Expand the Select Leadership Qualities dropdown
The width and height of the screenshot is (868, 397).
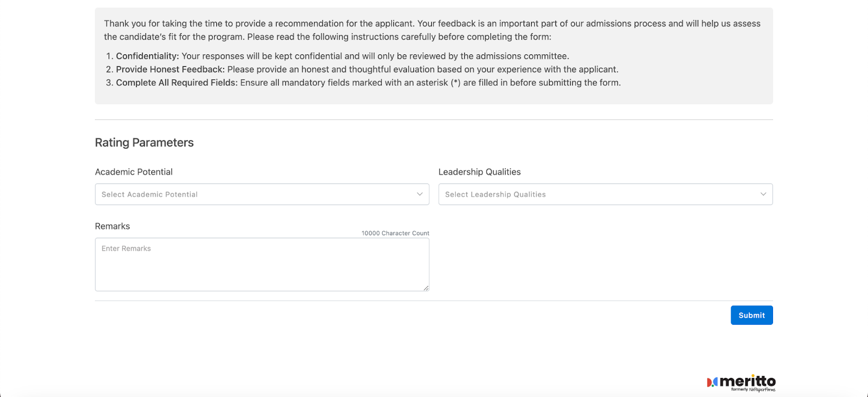(597, 194)
